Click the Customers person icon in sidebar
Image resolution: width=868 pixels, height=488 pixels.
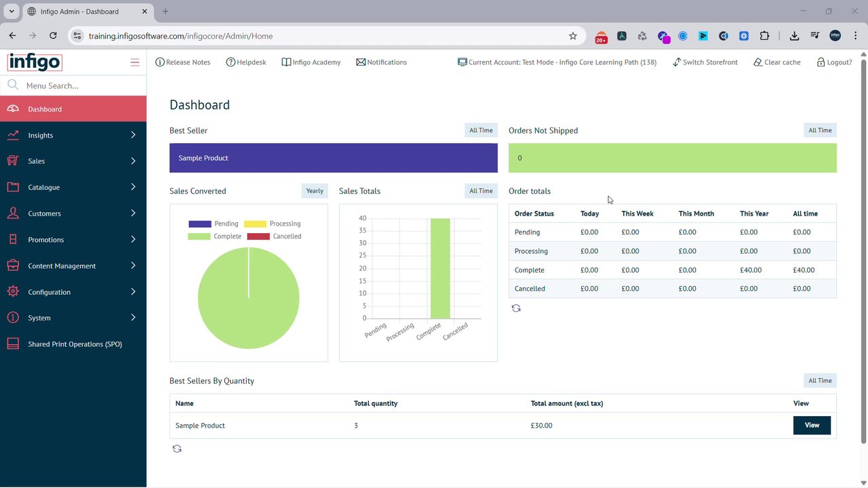[x=13, y=213]
